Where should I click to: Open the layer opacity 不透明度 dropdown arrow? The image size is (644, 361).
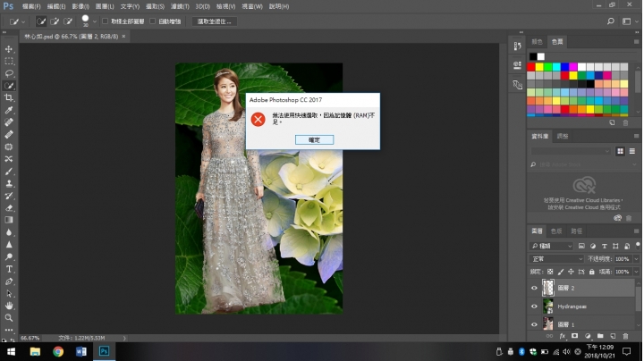coord(638,258)
